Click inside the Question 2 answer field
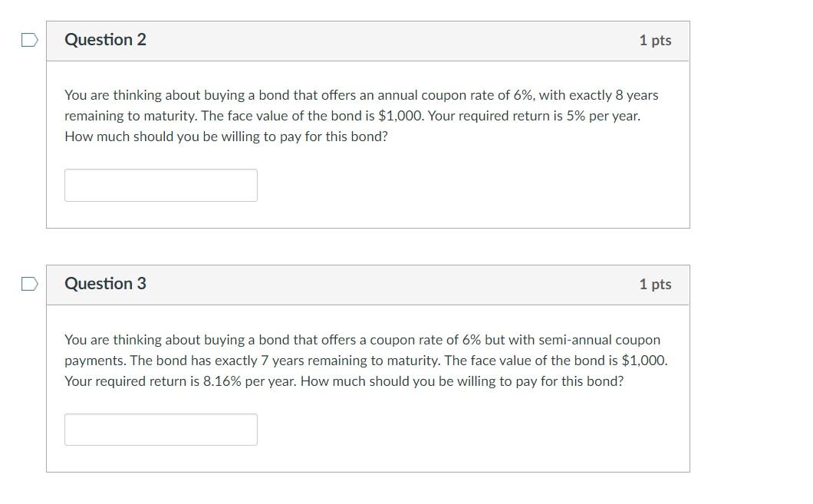The height and width of the screenshot is (504, 813). click(160, 185)
